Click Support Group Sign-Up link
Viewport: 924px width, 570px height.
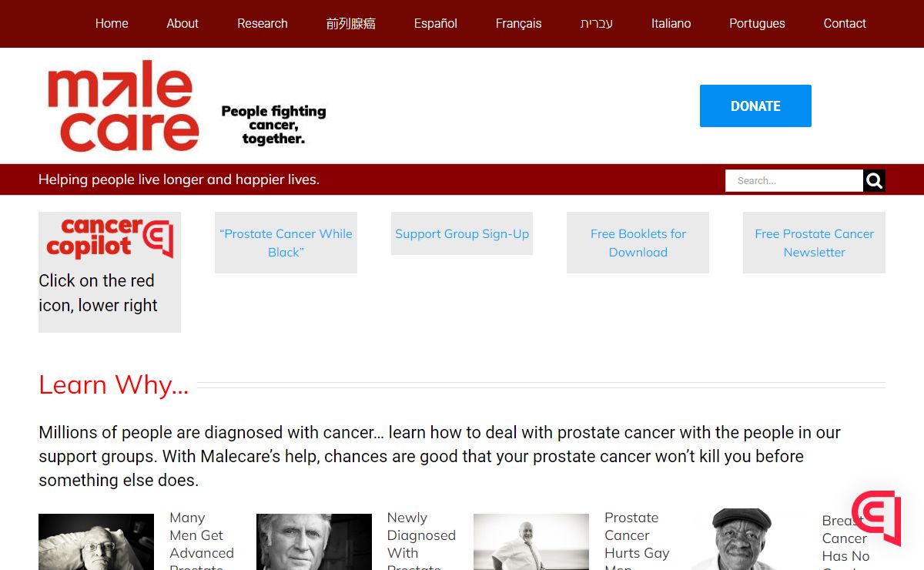[x=462, y=234]
